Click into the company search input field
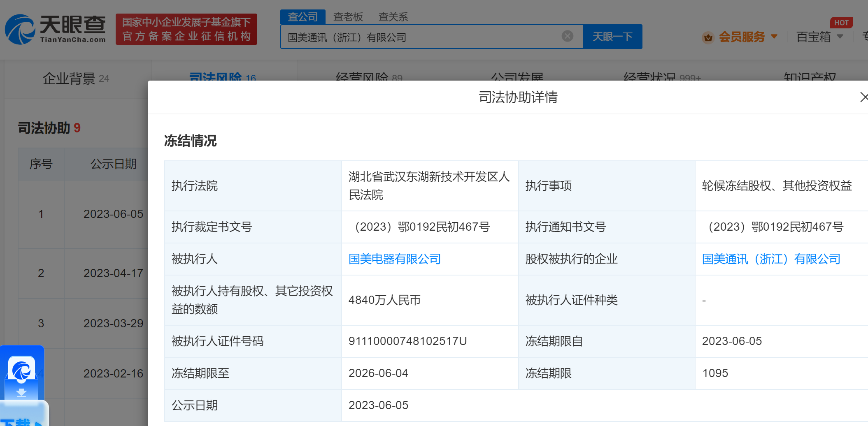Image resolution: width=868 pixels, height=426 pixels. 420,37
